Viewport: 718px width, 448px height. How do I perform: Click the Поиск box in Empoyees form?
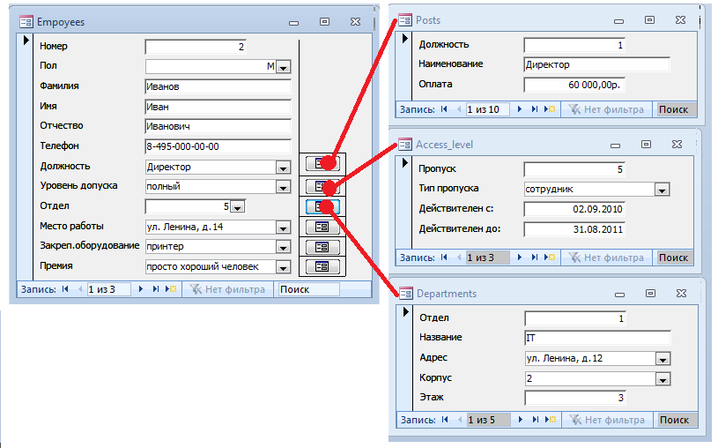pos(308,289)
